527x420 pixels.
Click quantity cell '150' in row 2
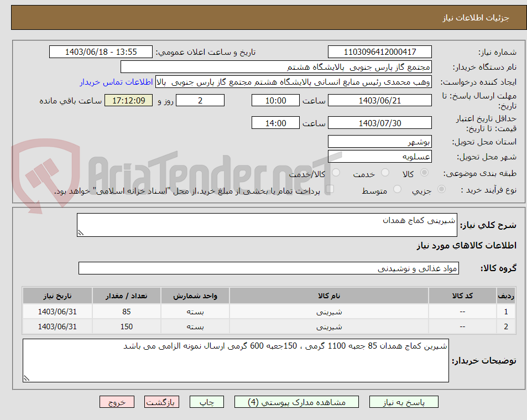tap(127, 326)
